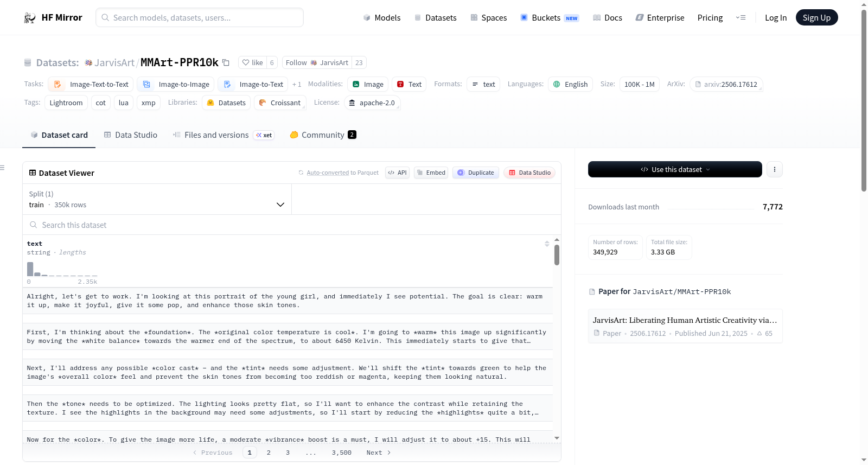868x465 pixels.
Task: Open the Auto-converted link
Action: pos(328,173)
